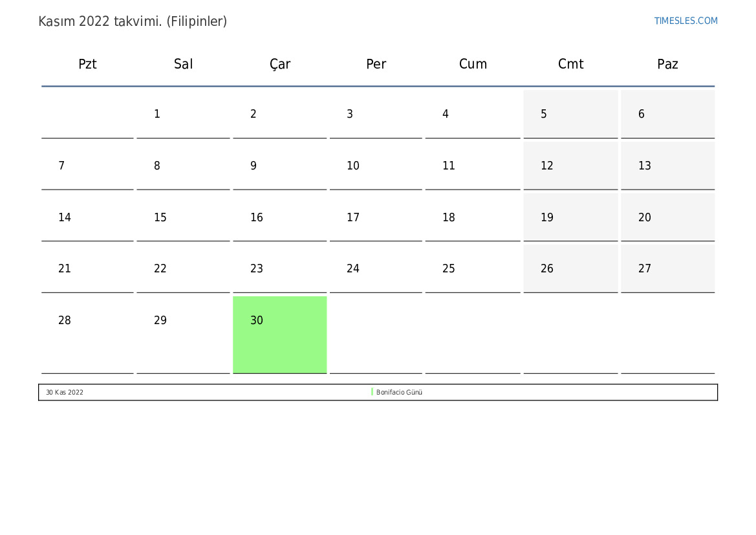Open the TIMESLES.COM link
This screenshot has width=756, height=535.
coord(686,21)
